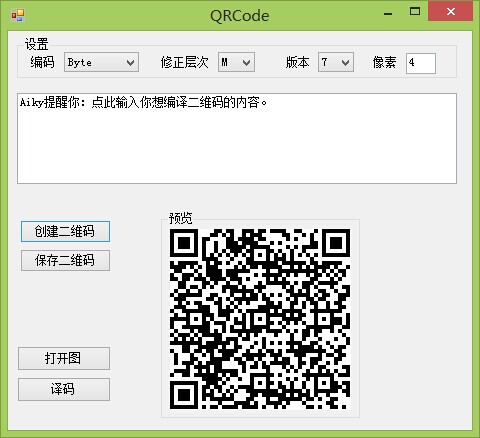Maximize the QRCode window
The height and width of the screenshot is (438, 480).
pyautogui.click(x=415, y=12)
